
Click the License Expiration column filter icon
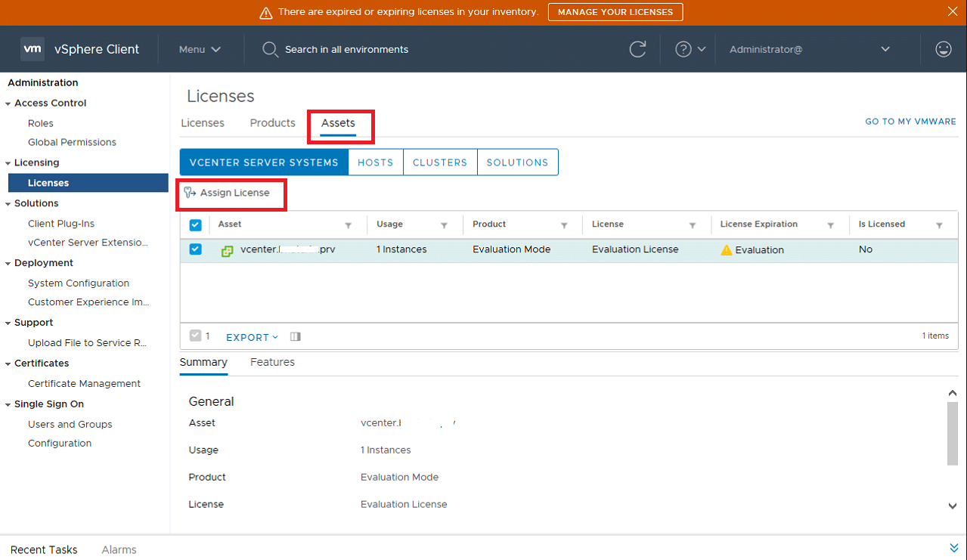pos(830,225)
